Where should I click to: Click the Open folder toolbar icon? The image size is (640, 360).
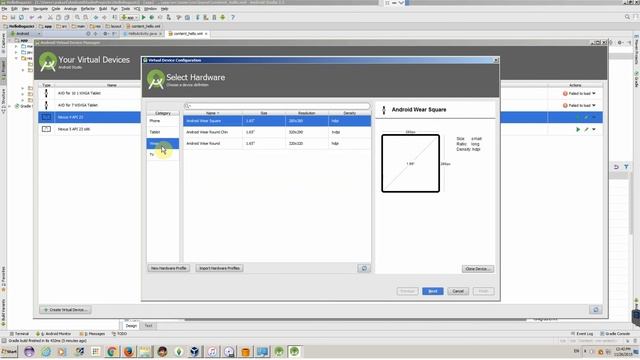tap(4, 18)
